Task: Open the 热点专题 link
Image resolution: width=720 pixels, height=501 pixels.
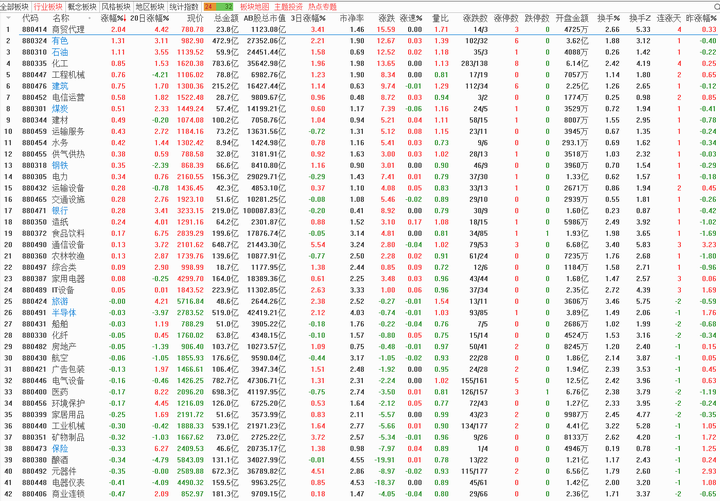Action: coord(322,6)
